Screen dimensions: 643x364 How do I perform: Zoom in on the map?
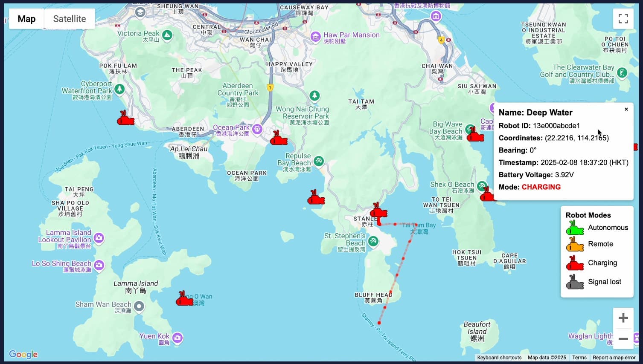623,318
